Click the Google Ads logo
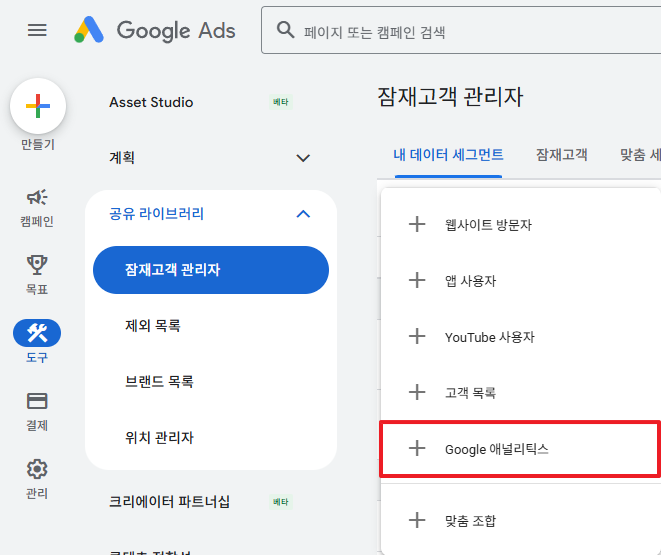661x555 pixels. [x=155, y=30]
